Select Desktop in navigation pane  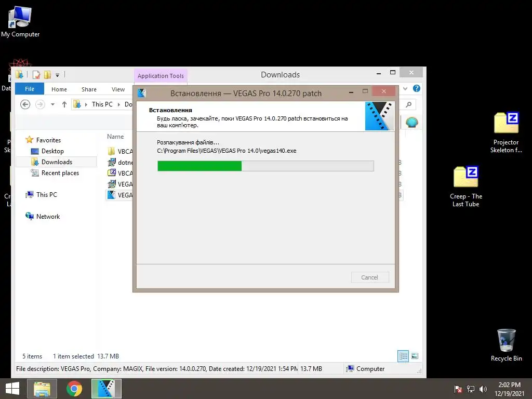pos(52,151)
